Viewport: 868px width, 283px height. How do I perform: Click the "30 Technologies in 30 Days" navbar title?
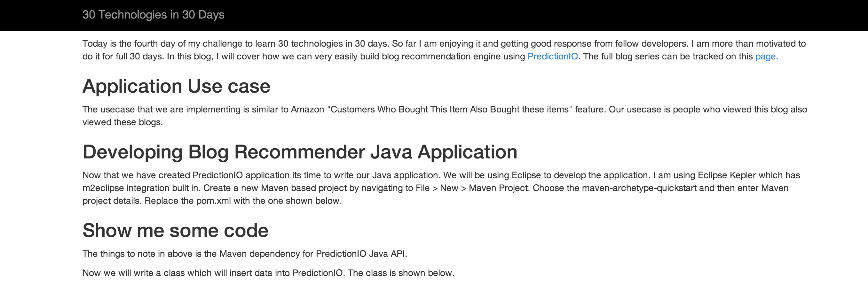coord(153,15)
